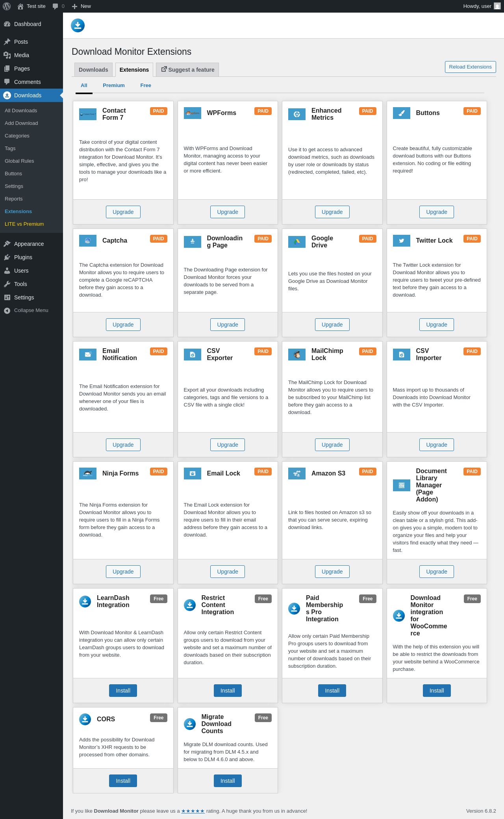Click the MailChimp Lock monkey icon

297,355
